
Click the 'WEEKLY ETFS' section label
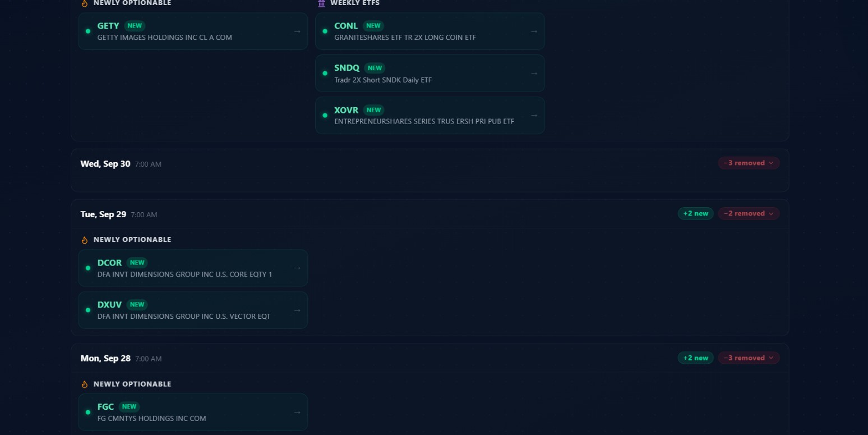coord(355,3)
